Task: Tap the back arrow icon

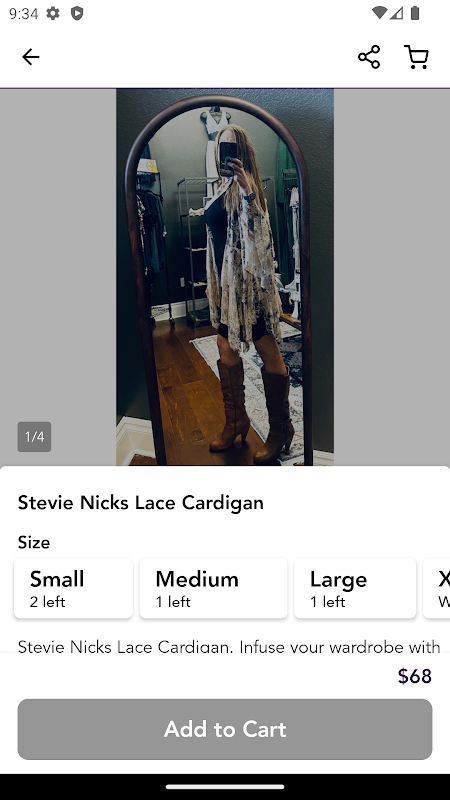Action: coord(31,57)
